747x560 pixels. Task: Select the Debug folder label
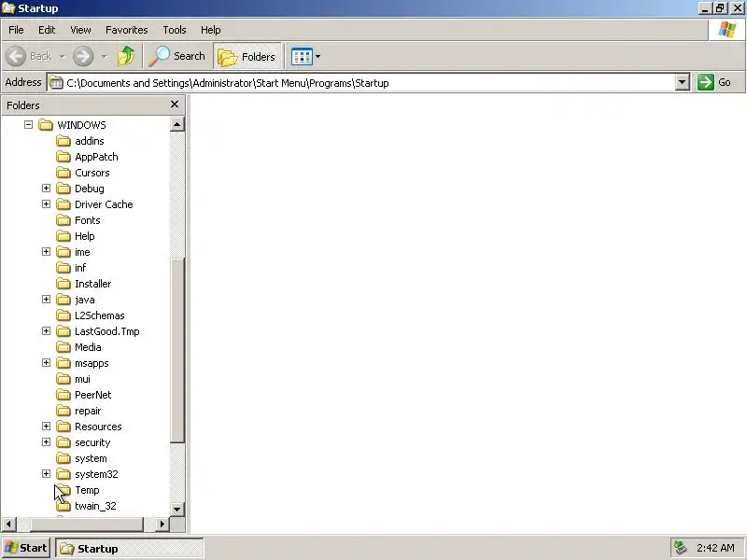click(x=90, y=189)
